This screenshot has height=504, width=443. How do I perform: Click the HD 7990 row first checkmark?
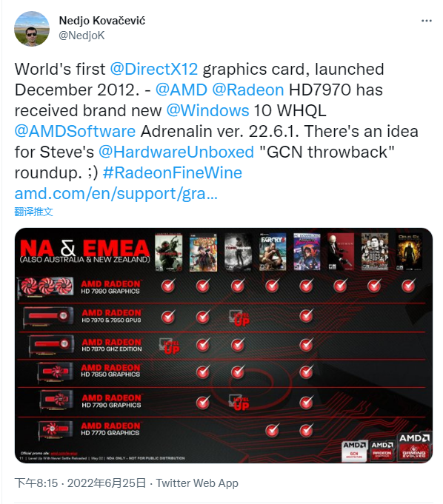[x=168, y=286]
